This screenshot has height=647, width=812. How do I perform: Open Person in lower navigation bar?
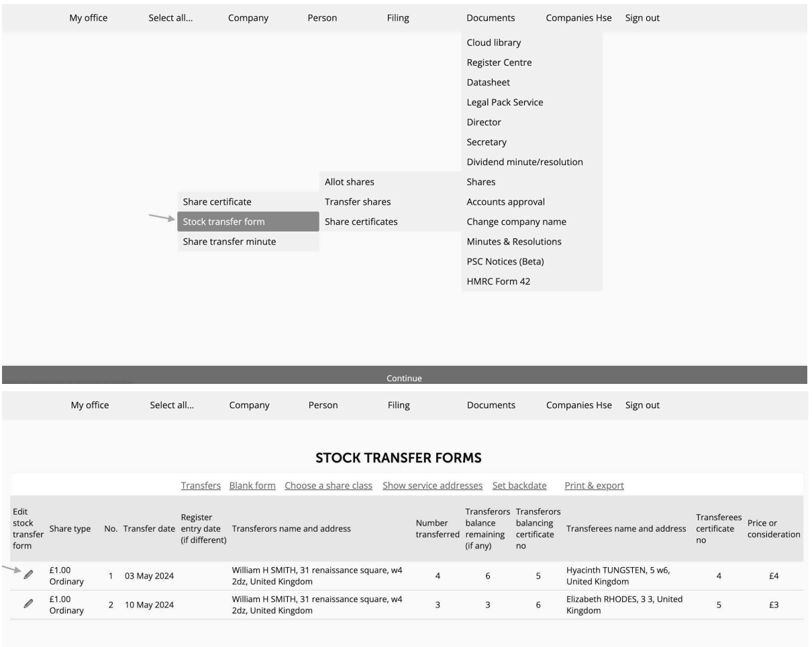coord(323,405)
